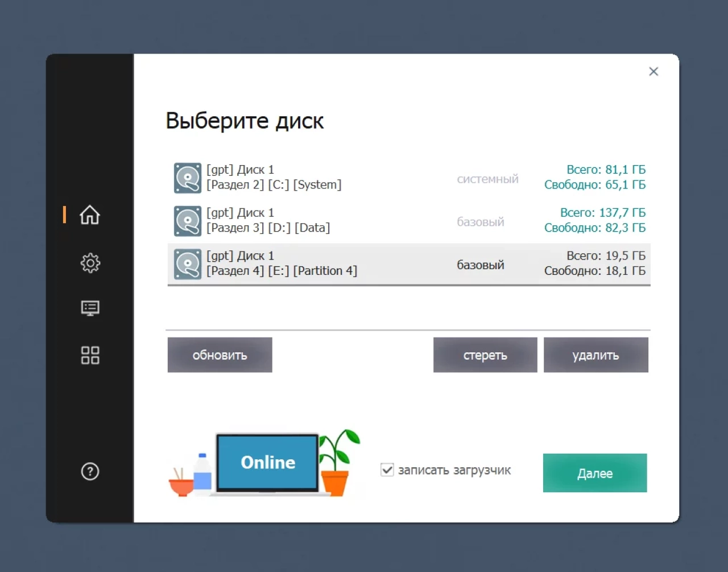This screenshot has height=572, width=728.
Task: Click the "стереть" button
Action: (485, 355)
